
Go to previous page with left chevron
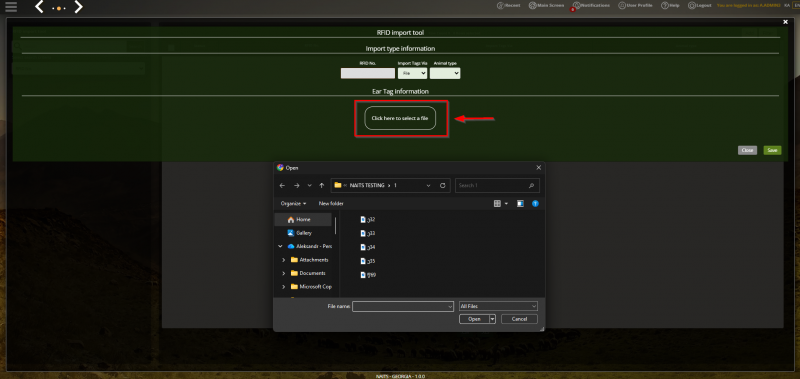pyautogui.click(x=39, y=7)
